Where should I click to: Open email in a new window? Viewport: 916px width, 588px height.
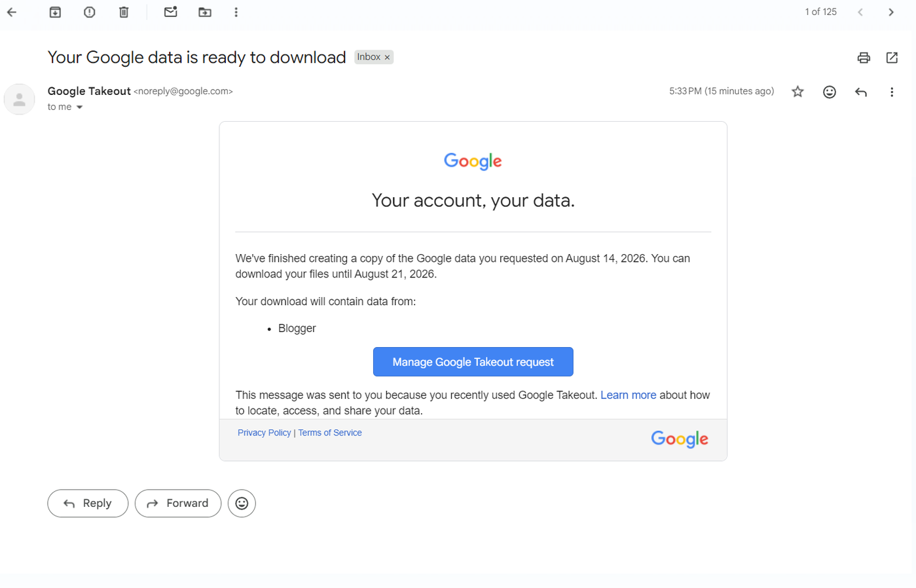pyautogui.click(x=892, y=58)
